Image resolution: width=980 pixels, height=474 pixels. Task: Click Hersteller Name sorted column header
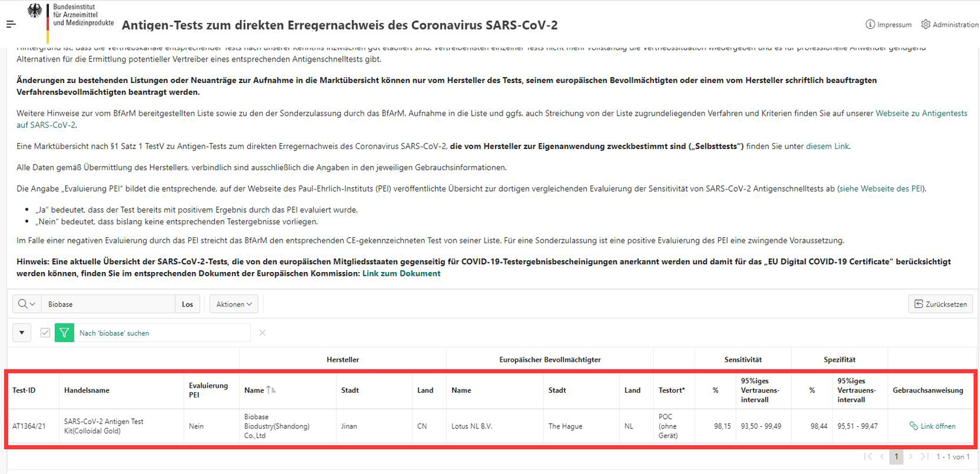pyautogui.click(x=287, y=390)
